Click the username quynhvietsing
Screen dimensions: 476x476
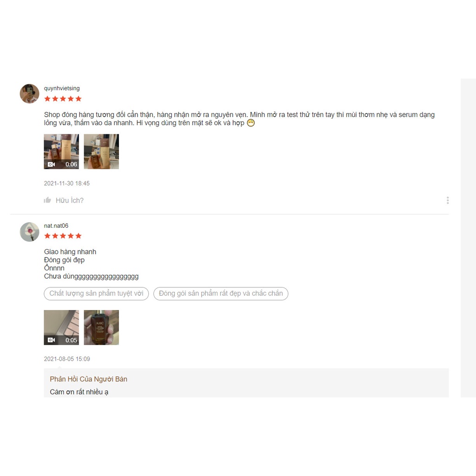[x=62, y=88]
